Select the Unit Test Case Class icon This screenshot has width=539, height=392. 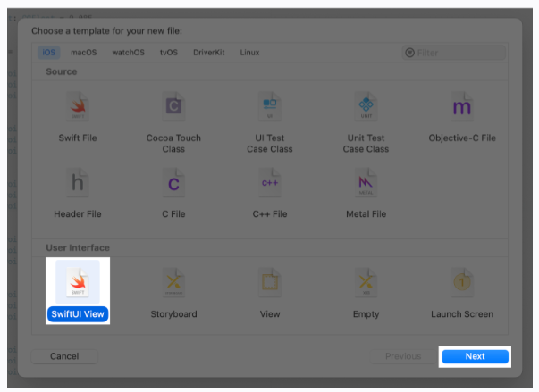366,106
